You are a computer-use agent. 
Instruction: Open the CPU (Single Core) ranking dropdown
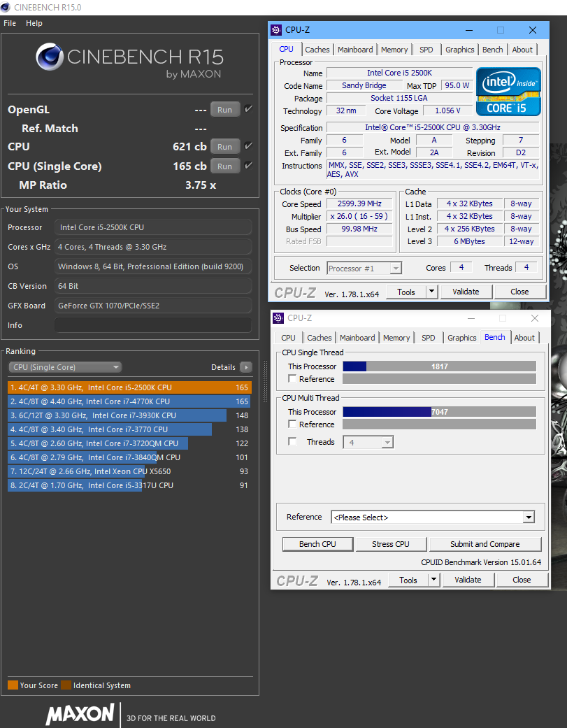click(x=65, y=367)
